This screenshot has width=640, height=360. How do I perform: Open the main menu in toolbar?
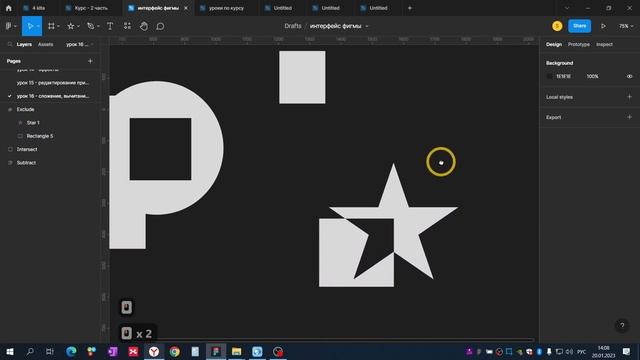click(11, 26)
